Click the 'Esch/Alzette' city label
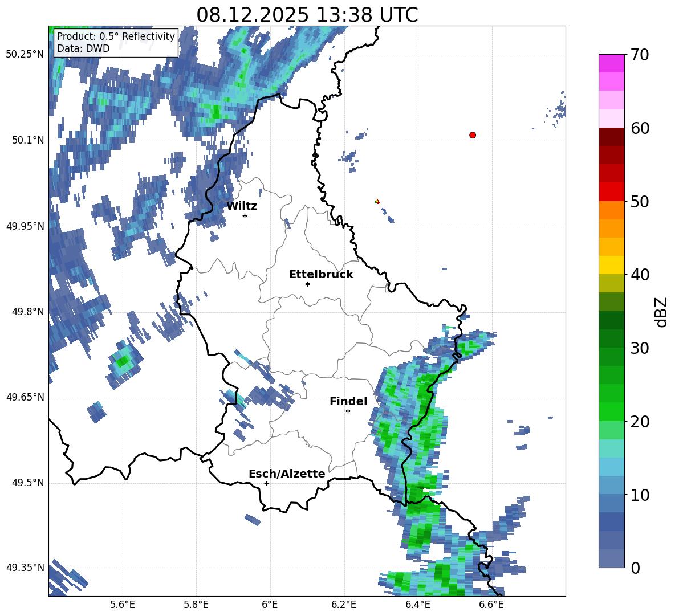 (287, 474)
